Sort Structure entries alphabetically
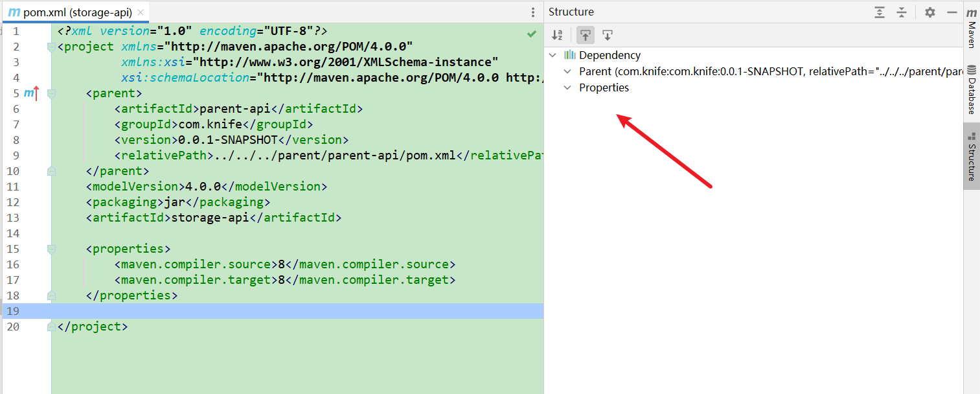The image size is (980, 394). [x=556, y=34]
